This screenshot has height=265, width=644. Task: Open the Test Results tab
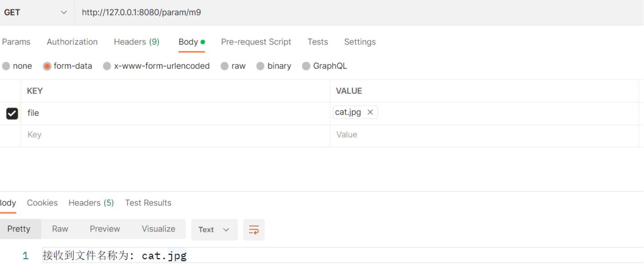coord(148,203)
